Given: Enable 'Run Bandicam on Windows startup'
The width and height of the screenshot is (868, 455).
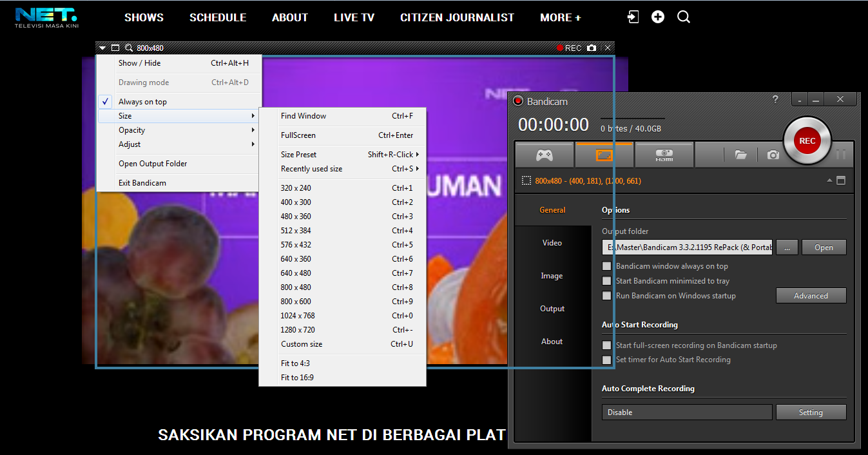Looking at the screenshot, I should pyautogui.click(x=606, y=296).
